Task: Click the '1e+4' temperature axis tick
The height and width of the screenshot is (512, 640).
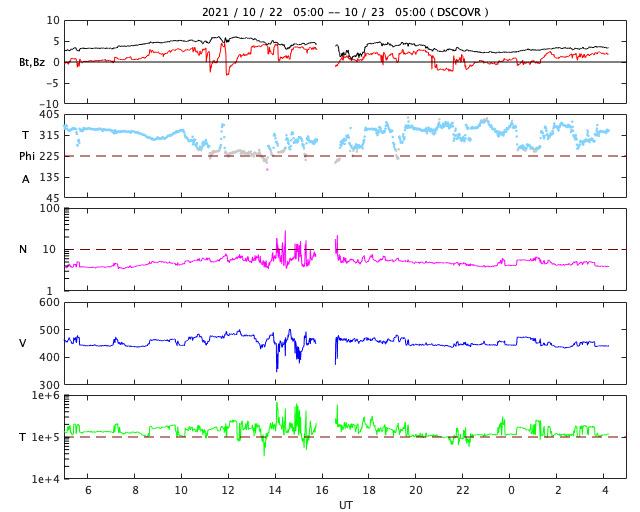Action: point(46,479)
